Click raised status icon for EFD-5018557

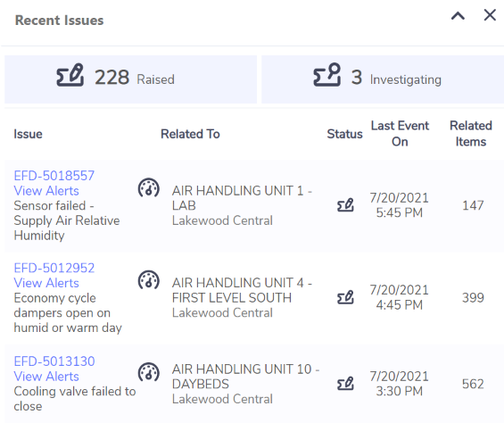point(345,205)
